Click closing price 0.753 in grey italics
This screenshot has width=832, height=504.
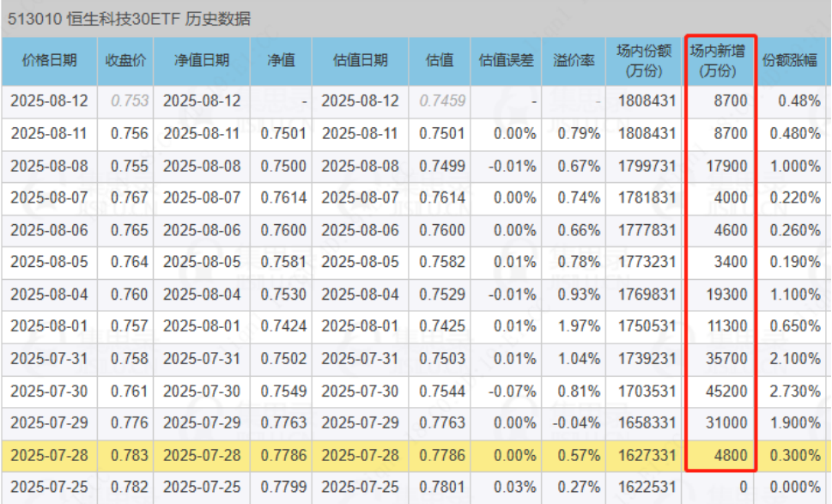click(130, 100)
